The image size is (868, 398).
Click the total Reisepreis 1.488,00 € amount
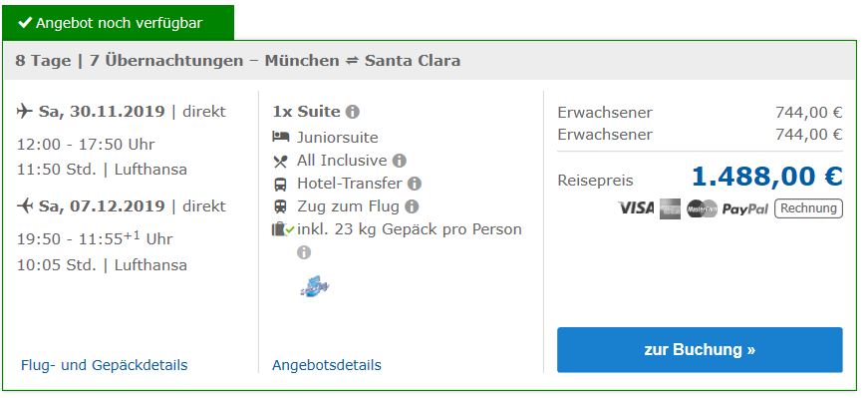pyautogui.click(x=766, y=177)
